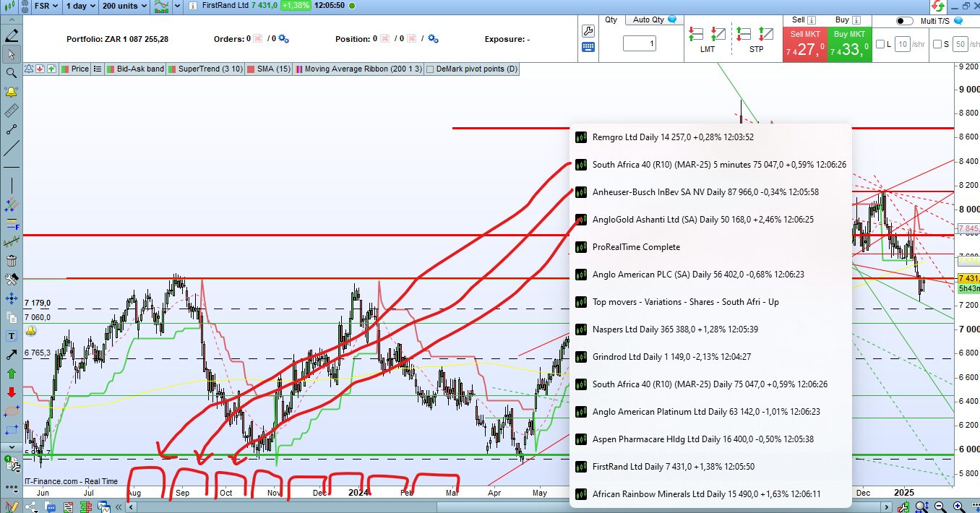This screenshot has height=513, width=980.
Task: Select the blue four-way move tool
Action: point(12,298)
